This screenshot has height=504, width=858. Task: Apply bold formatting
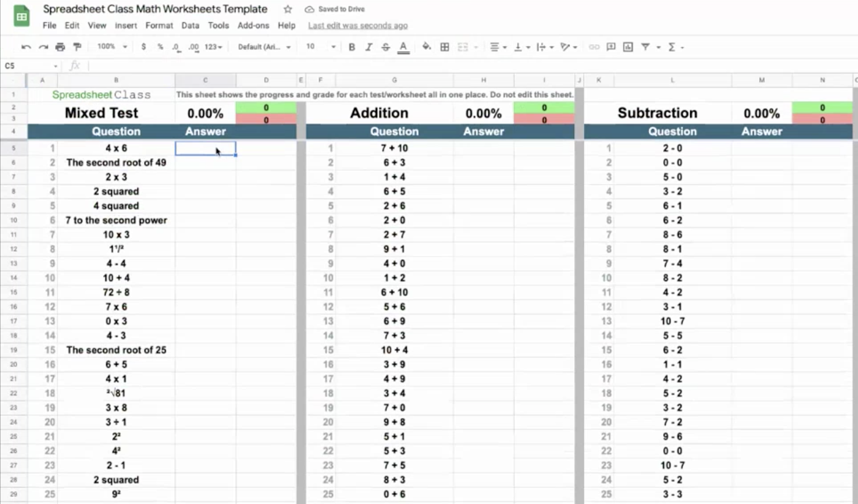[x=352, y=47]
